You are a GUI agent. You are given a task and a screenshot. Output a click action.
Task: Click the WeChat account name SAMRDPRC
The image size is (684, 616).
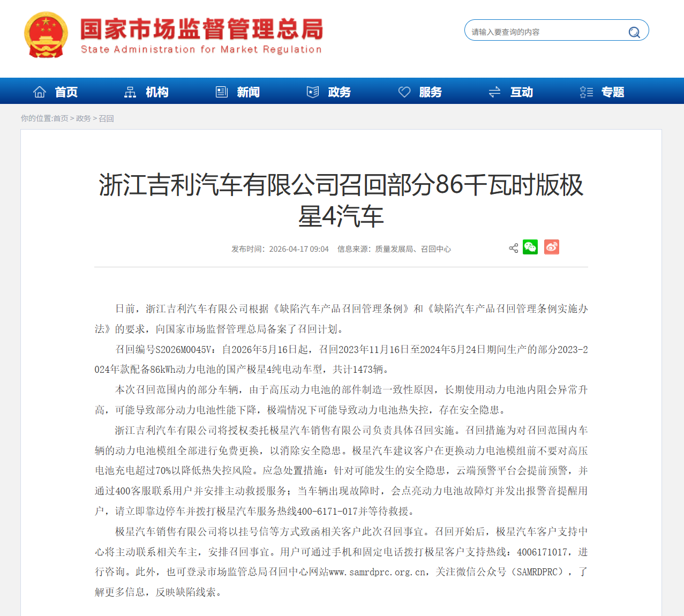click(x=537, y=572)
